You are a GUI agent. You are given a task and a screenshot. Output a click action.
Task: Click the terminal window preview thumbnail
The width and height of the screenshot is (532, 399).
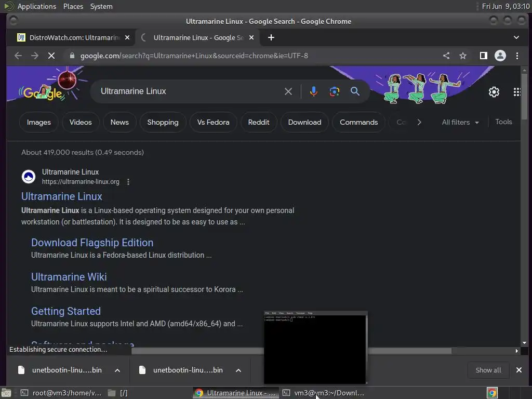point(315,348)
